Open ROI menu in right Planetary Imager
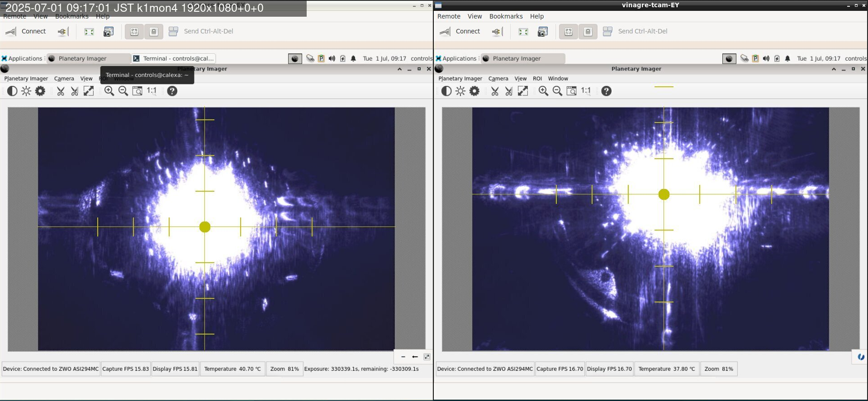This screenshot has height=401, width=868. (x=537, y=79)
